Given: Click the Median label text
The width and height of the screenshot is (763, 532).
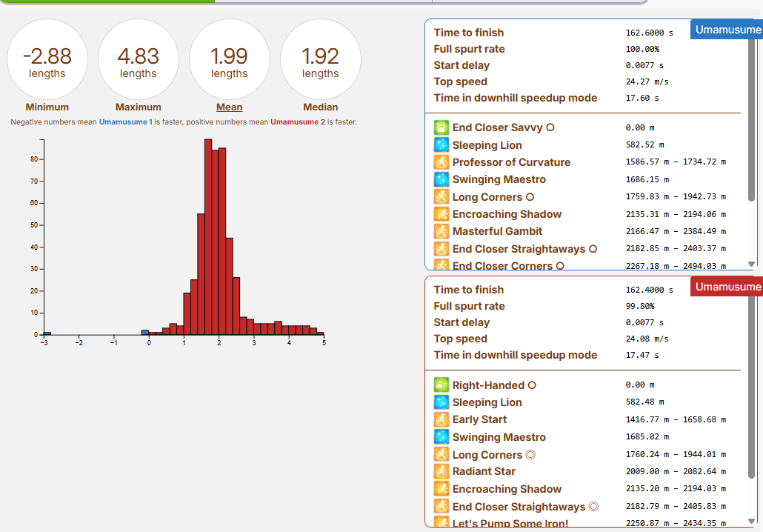Looking at the screenshot, I should click(320, 107).
